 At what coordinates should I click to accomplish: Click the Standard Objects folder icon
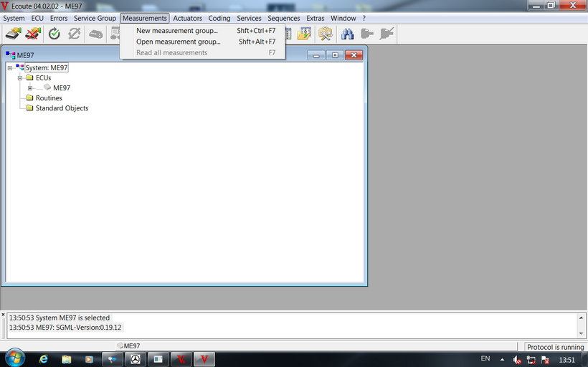coord(29,108)
